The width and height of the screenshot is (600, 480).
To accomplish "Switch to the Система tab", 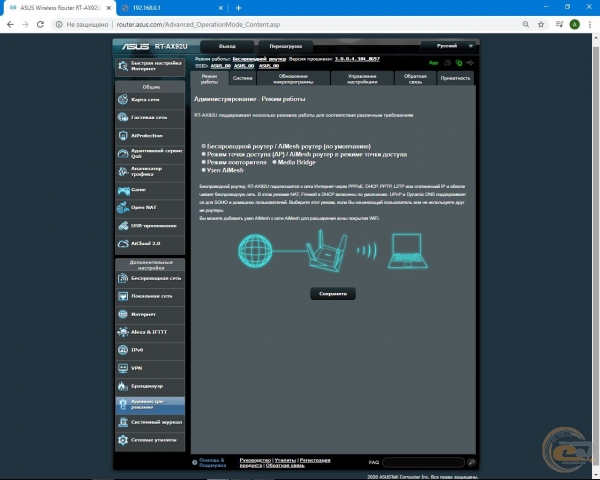I will (x=243, y=78).
